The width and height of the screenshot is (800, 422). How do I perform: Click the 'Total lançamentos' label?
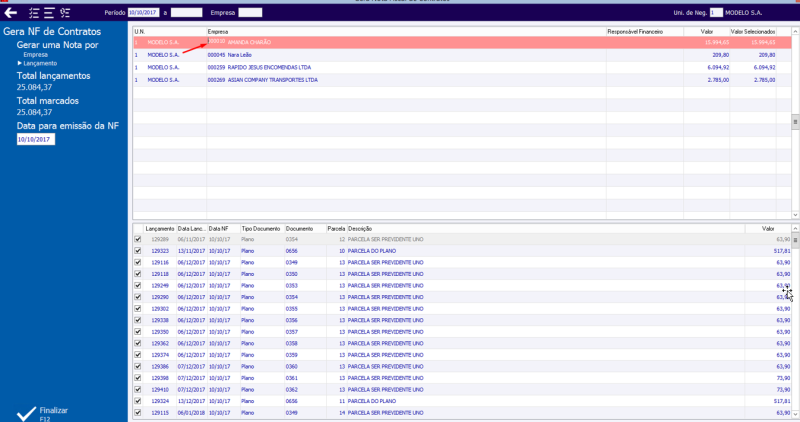pos(53,76)
